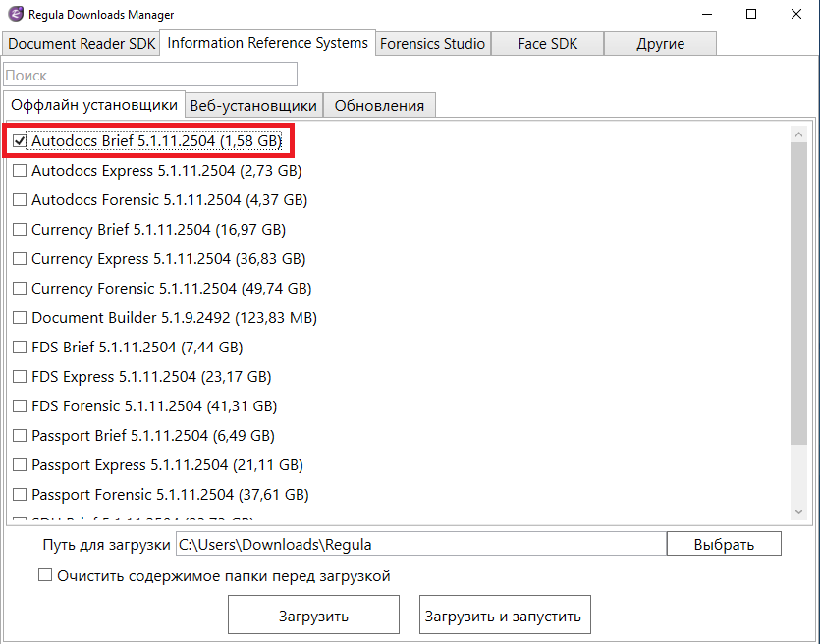Viewport: 820px width, 644px height.
Task: Select Currency Express 5.1.11.2504 checkbox
Action: click(x=20, y=259)
